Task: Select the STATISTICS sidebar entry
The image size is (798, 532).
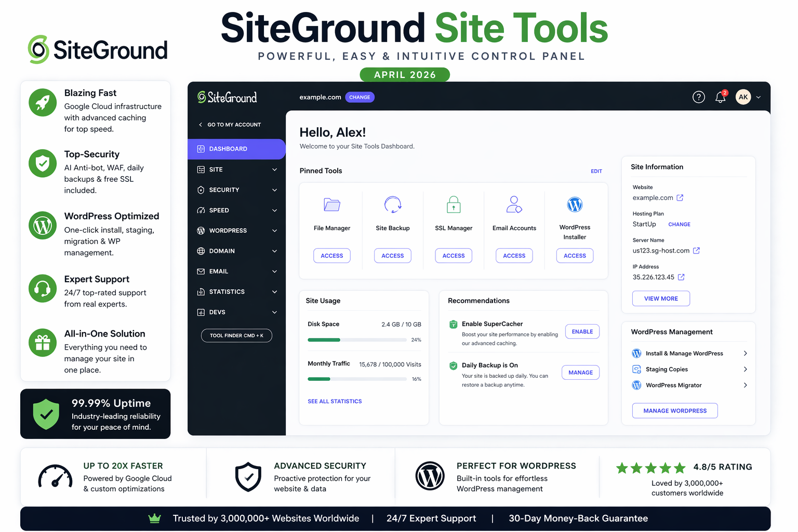Action: click(x=227, y=291)
